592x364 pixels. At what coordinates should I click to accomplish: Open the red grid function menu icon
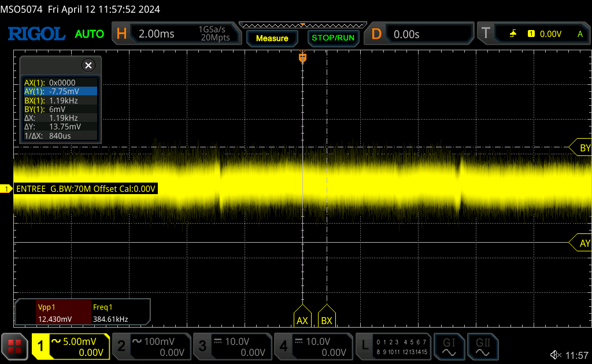tap(14, 347)
